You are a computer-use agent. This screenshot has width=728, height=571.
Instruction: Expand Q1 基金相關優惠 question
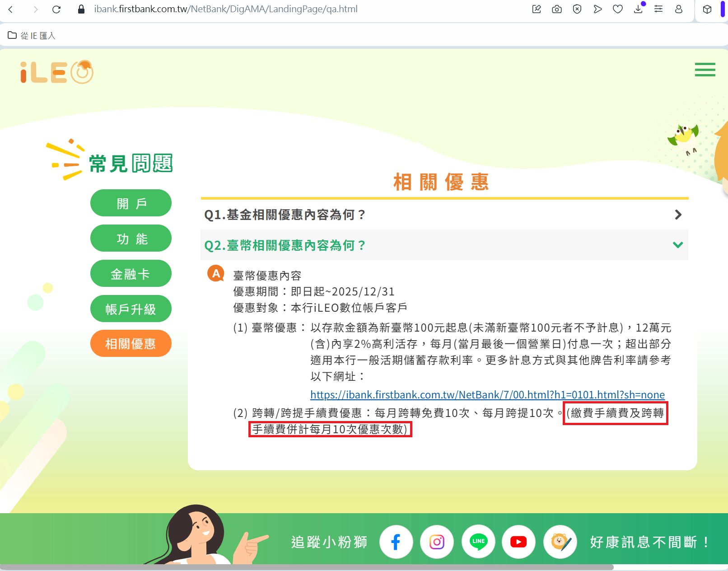444,215
